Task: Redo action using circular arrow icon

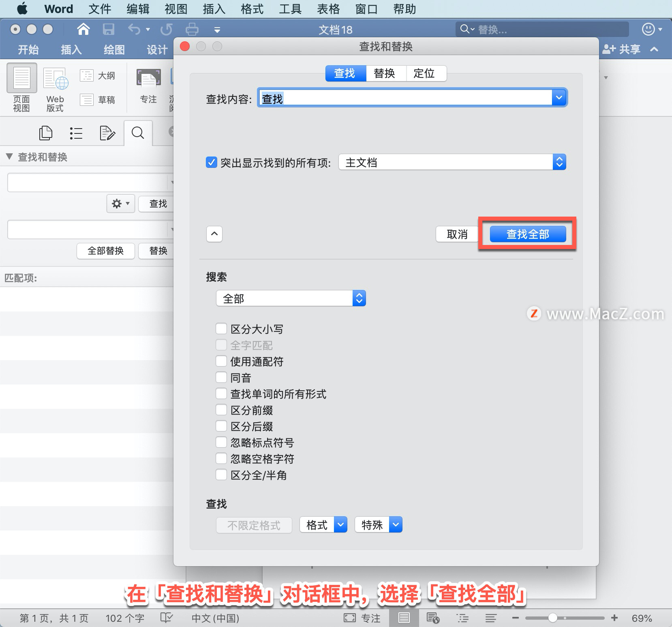Action: pos(166,29)
